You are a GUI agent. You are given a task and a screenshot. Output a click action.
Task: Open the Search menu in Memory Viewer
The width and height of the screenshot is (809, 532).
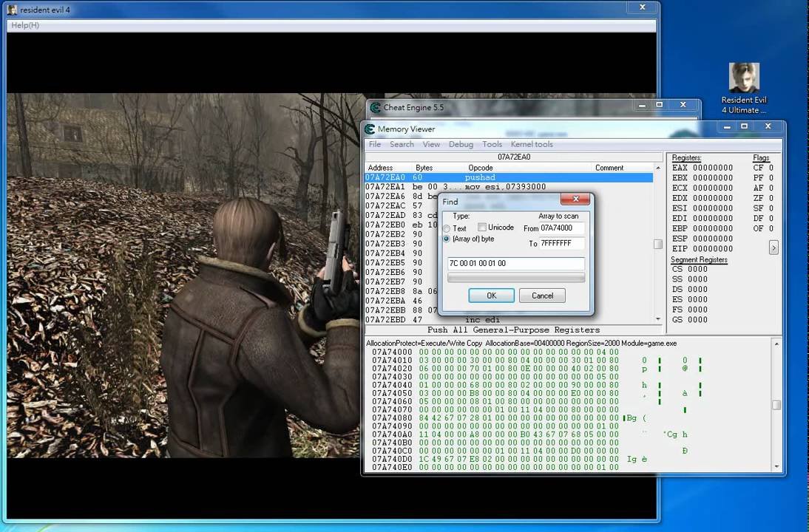click(402, 144)
